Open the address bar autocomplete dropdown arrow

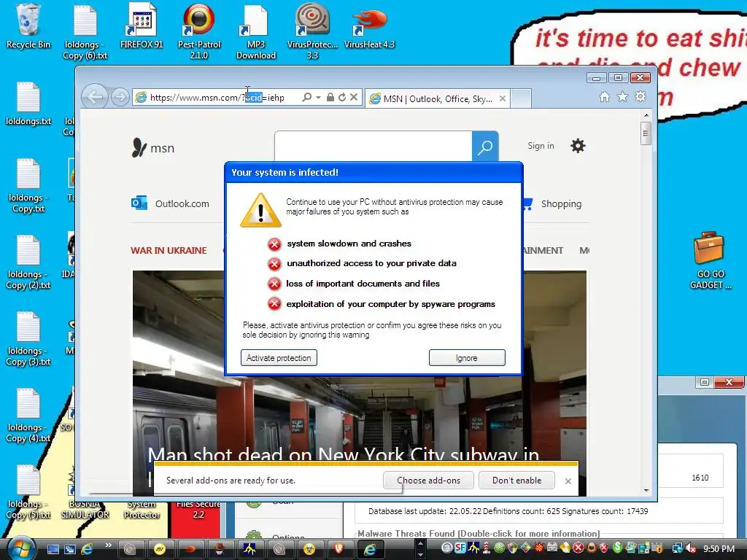(318, 97)
